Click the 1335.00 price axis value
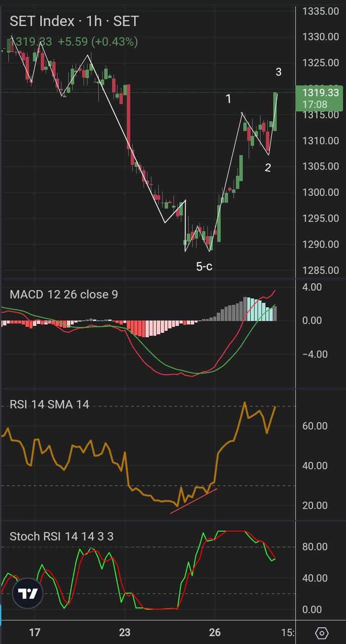 320,11
